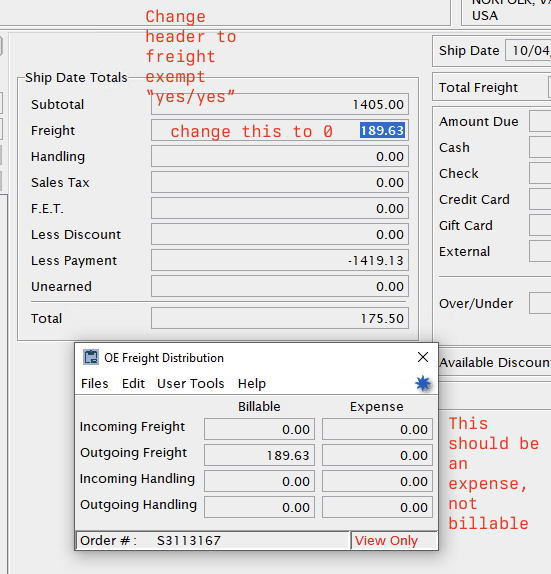Click the Outgoing Handling Billable field
Viewport: 551px width, 574px height.
coord(259,507)
